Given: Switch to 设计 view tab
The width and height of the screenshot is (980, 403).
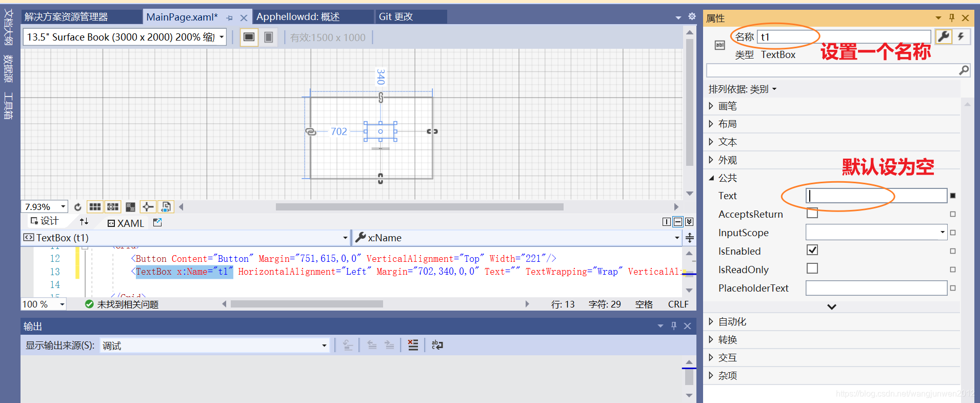Looking at the screenshot, I should (45, 221).
